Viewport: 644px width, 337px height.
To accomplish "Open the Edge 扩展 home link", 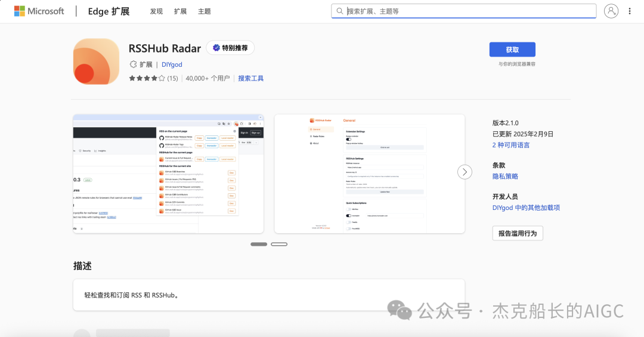I will point(109,11).
